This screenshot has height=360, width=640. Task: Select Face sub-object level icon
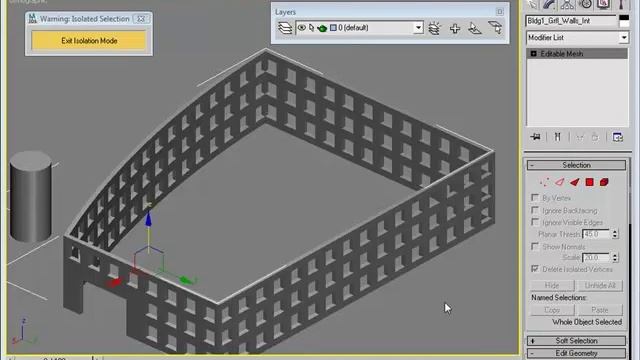tap(574, 182)
